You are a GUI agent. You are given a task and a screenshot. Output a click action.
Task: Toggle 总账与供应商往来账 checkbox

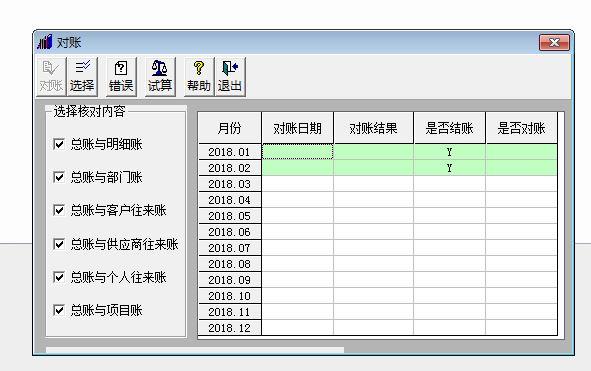pyautogui.click(x=59, y=244)
